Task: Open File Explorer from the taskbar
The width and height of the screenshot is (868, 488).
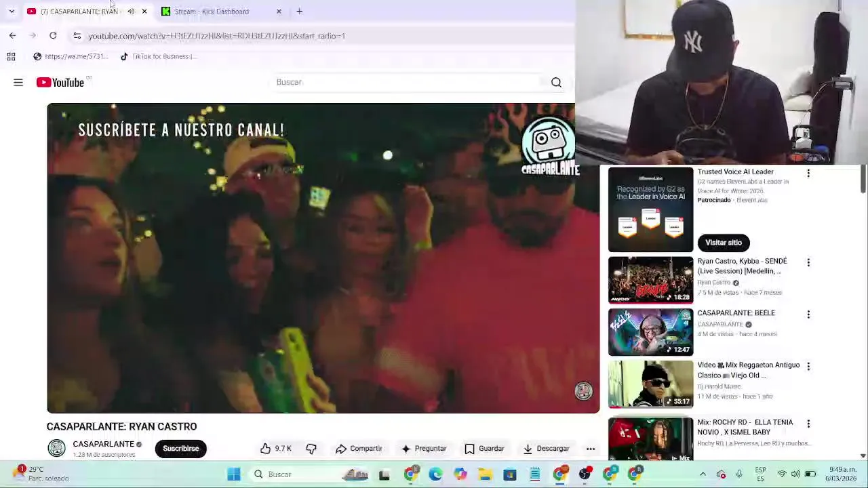Action: (485, 474)
